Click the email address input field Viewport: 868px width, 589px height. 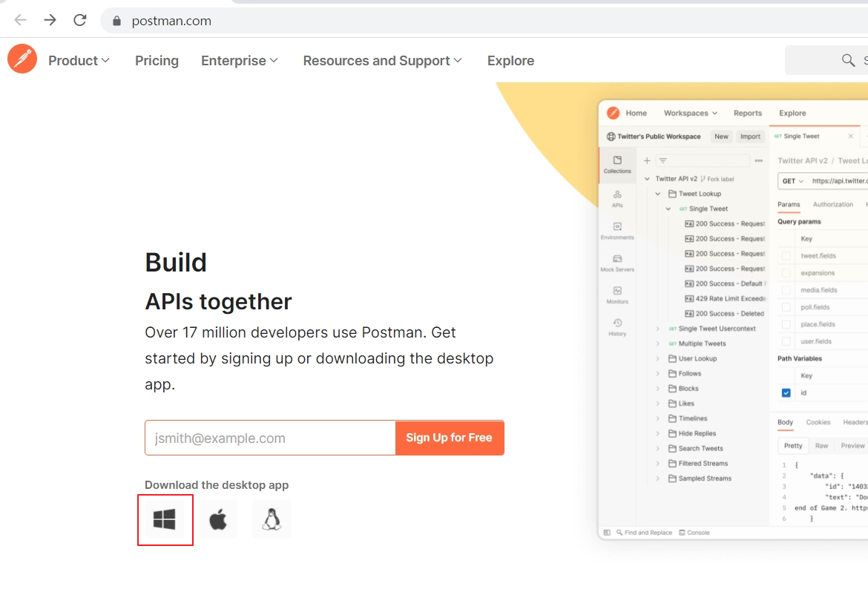pyautogui.click(x=270, y=438)
